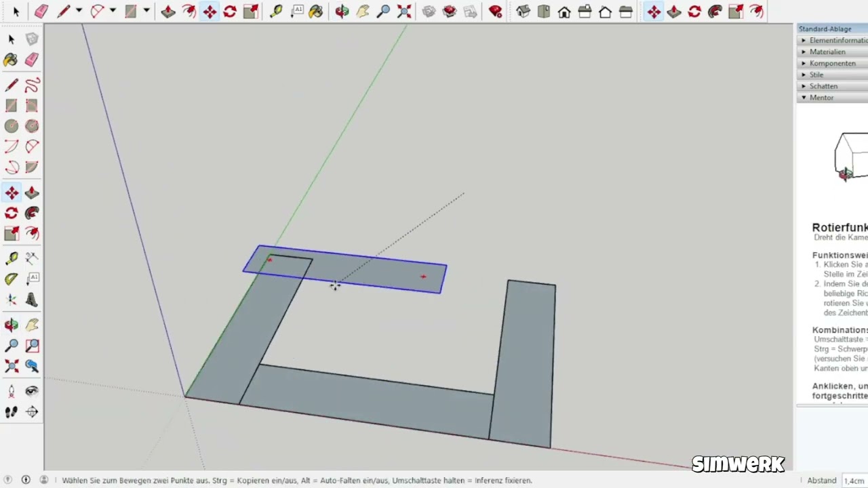This screenshot has width=868, height=488.
Task: Activate the Walk footprints tool
Action: coord(12,411)
